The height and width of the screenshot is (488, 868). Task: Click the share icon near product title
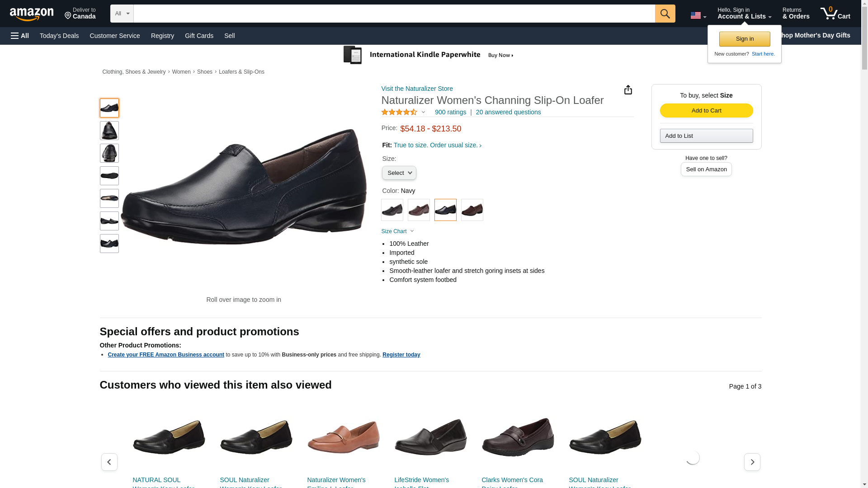[628, 90]
